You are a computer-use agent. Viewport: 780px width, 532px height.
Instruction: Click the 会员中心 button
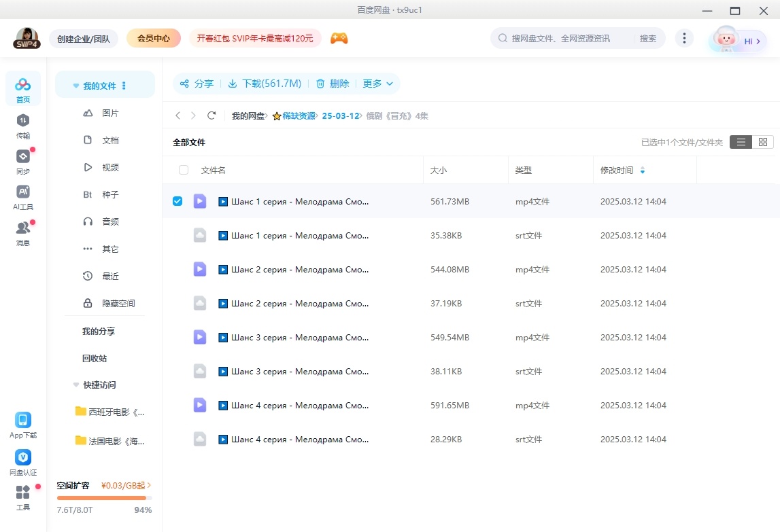pyautogui.click(x=154, y=39)
